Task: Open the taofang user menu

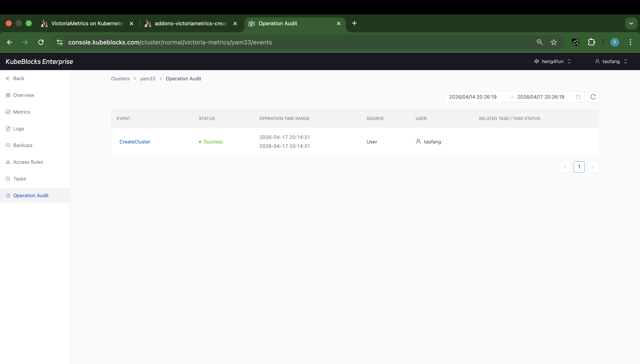Action: coord(611,61)
